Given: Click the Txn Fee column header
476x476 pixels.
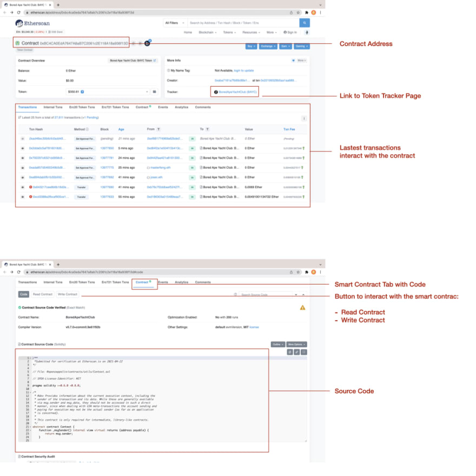Looking at the screenshot, I should 289,129.
